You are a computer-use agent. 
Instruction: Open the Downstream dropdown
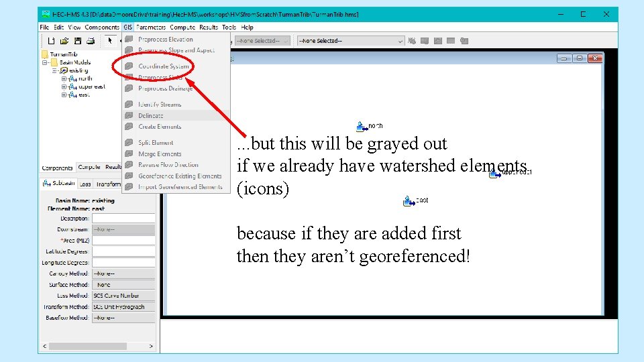click(123, 229)
